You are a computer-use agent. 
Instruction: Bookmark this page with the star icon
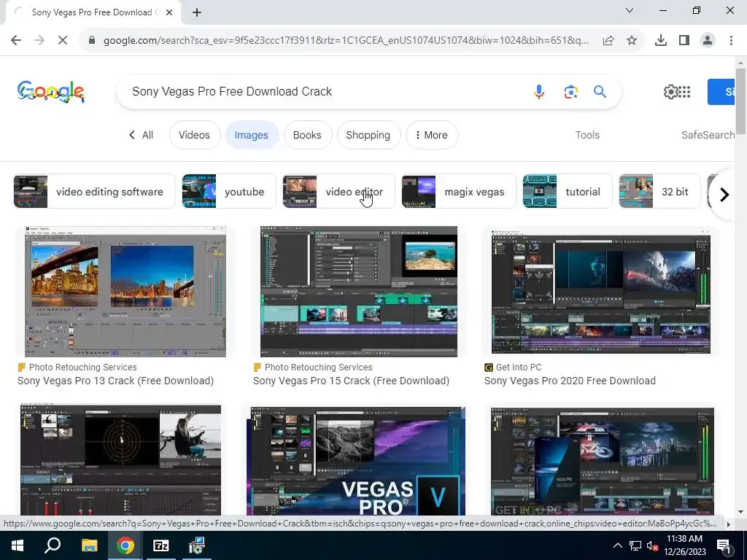point(632,41)
